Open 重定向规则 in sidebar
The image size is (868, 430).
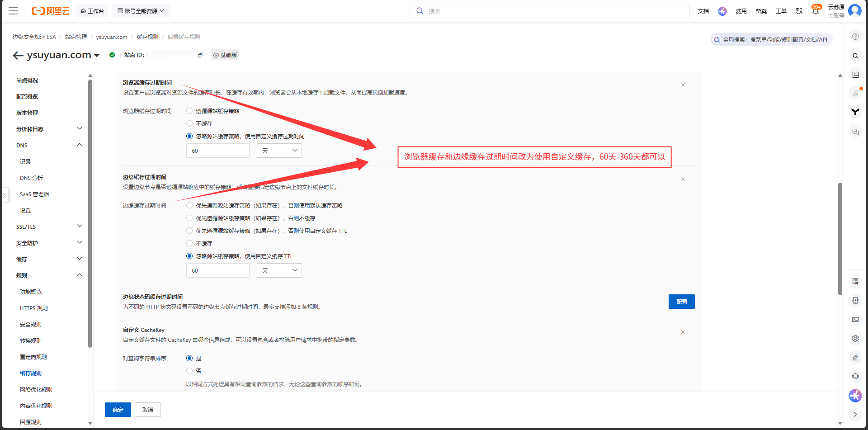coord(33,357)
